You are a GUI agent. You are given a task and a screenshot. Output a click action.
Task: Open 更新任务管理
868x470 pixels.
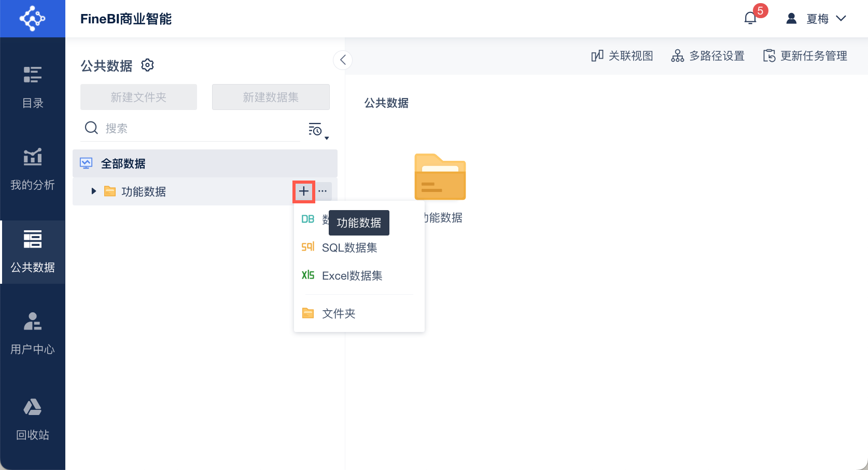pos(805,56)
